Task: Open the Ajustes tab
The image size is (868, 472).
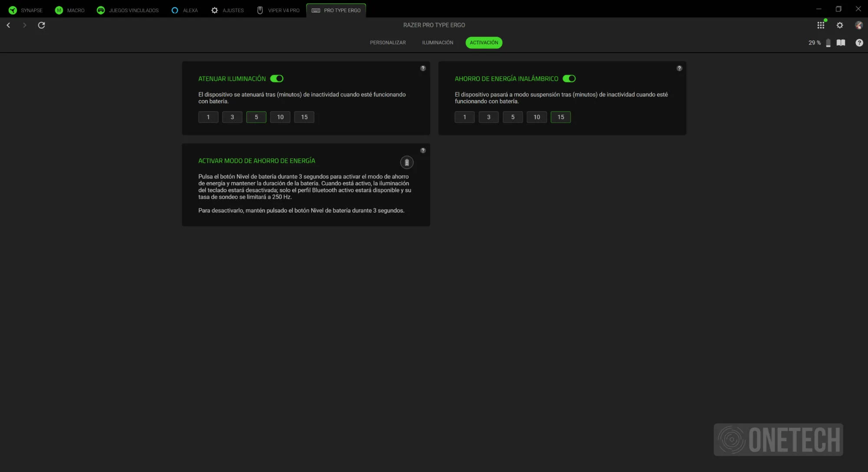Action: click(228, 10)
